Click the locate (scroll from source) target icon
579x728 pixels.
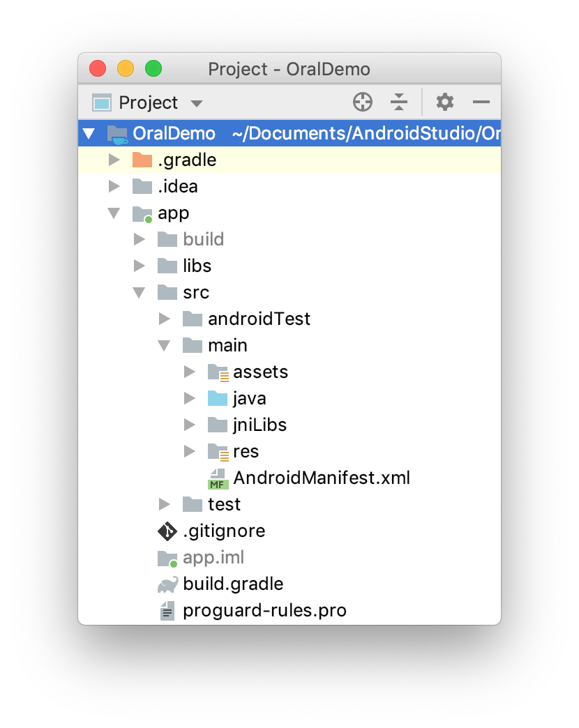click(x=363, y=103)
